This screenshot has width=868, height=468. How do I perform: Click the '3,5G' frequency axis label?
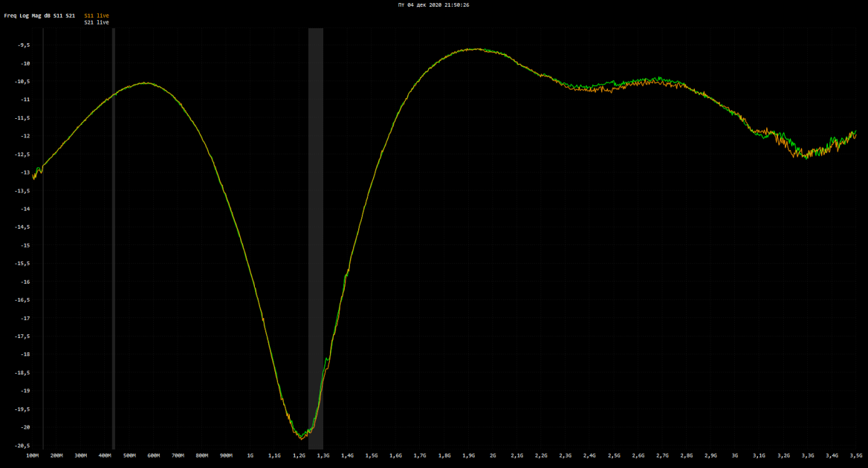[x=856, y=456]
